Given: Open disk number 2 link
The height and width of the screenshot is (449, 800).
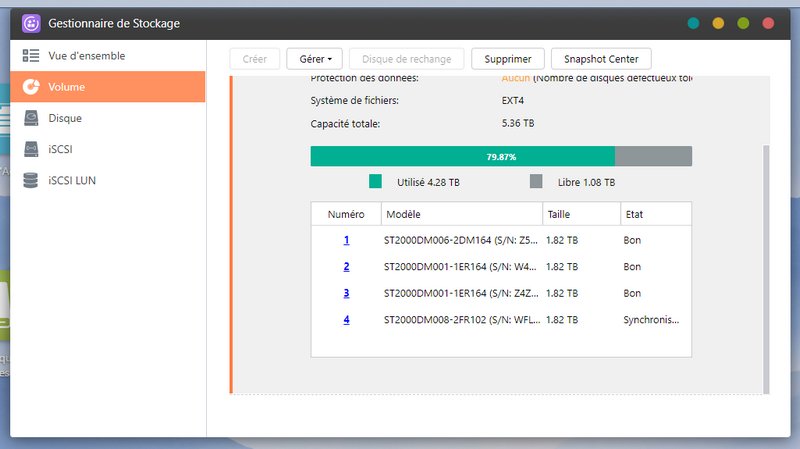Looking at the screenshot, I should pyautogui.click(x=346, y=266).
